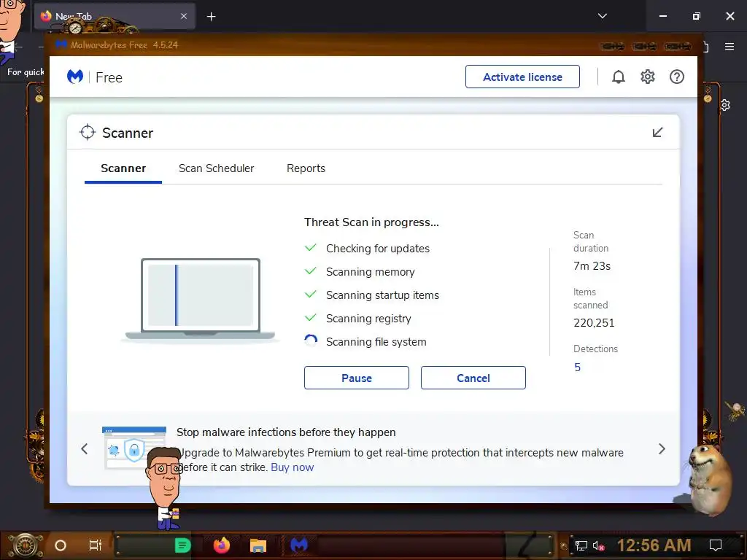This screenshot has height=560, width=747.
Task: Open new tab in Firefox
Action: coord(211,17)
